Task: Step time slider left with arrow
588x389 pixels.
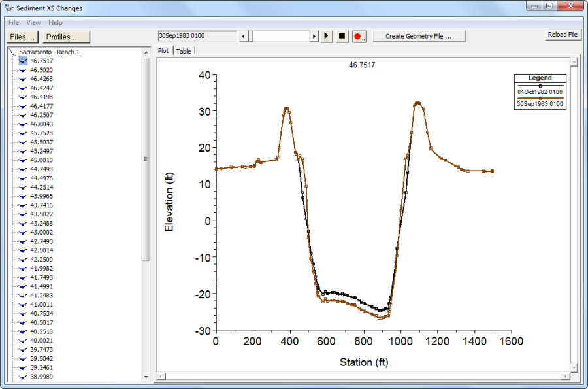Action: click(x=244, y=36)
